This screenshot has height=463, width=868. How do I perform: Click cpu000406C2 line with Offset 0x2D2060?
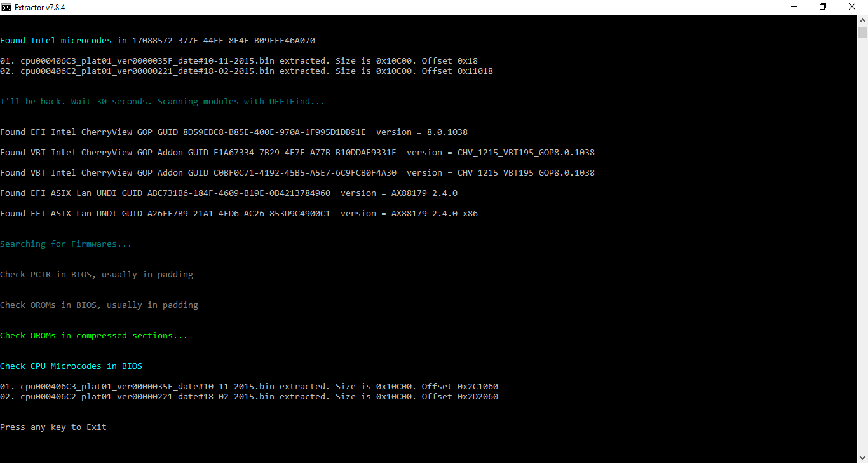[249, 397]
